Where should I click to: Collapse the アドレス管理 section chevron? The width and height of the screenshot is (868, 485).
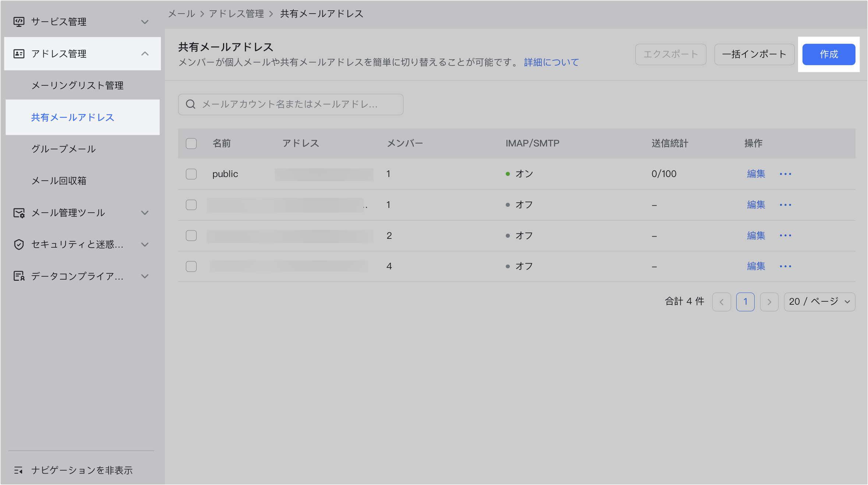point(145,54)
